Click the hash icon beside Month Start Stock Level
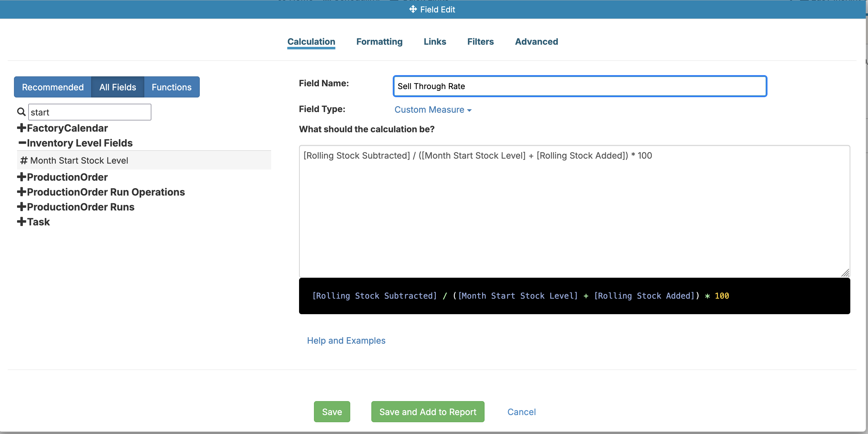This screenshot has width=868, height=434. point(24,160)
